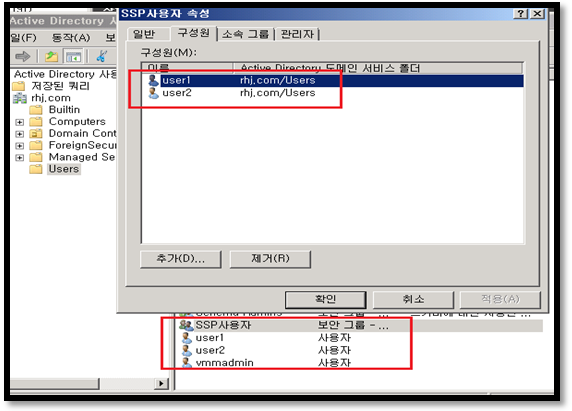572x411 pixels.
Task: Open the 소속 그룹 tab
Action: (x=245, y=34)
